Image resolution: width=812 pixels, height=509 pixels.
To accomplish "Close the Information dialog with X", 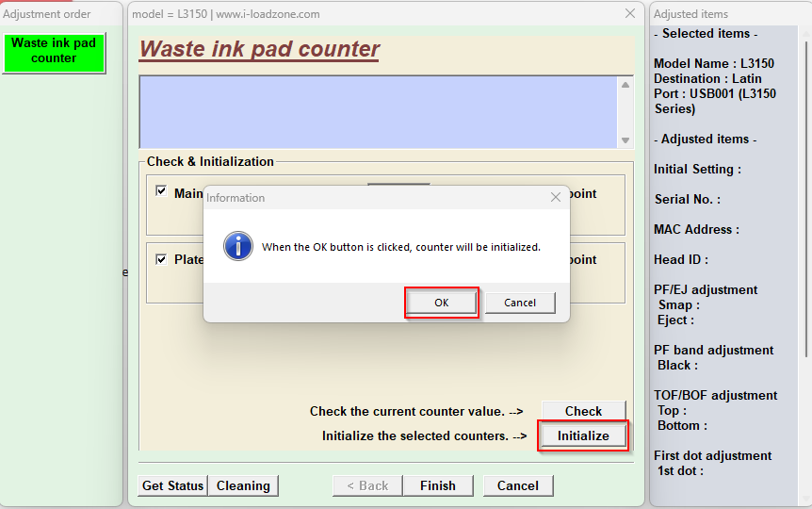I will [555, 197].
